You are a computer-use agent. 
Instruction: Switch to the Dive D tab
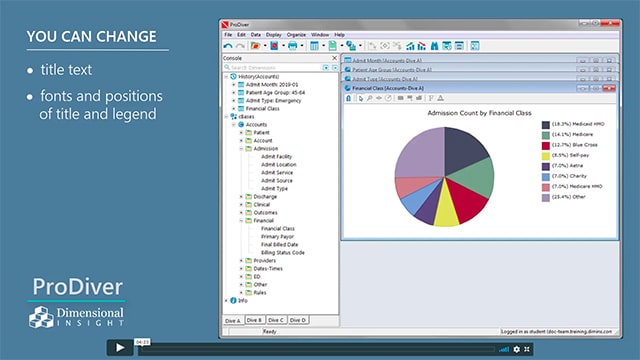[298, 320]
